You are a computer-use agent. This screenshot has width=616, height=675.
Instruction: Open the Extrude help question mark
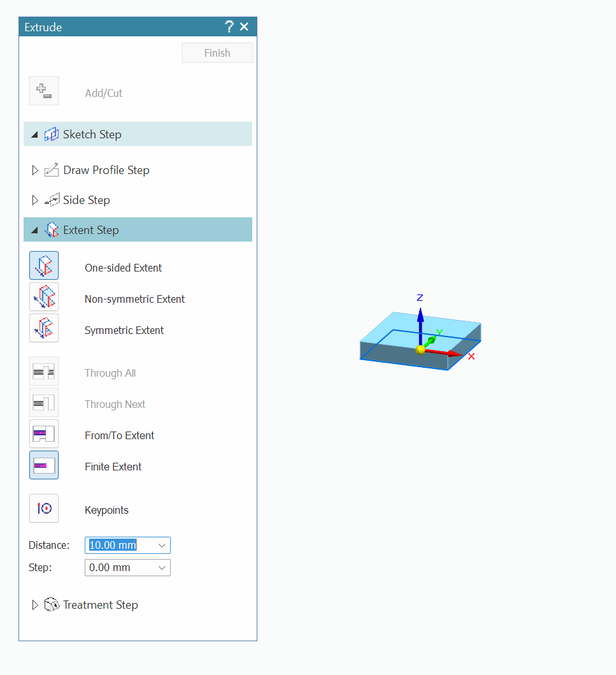(229, 27)
